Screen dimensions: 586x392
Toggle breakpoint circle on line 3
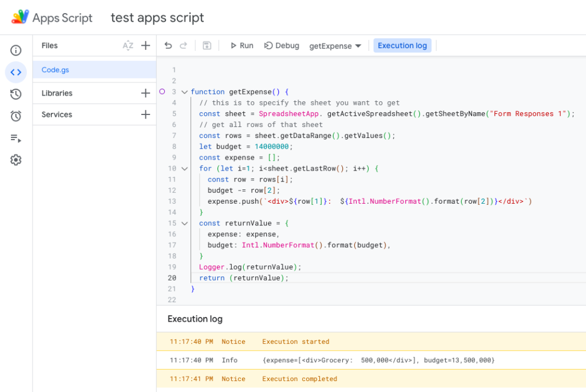point(162,92)
